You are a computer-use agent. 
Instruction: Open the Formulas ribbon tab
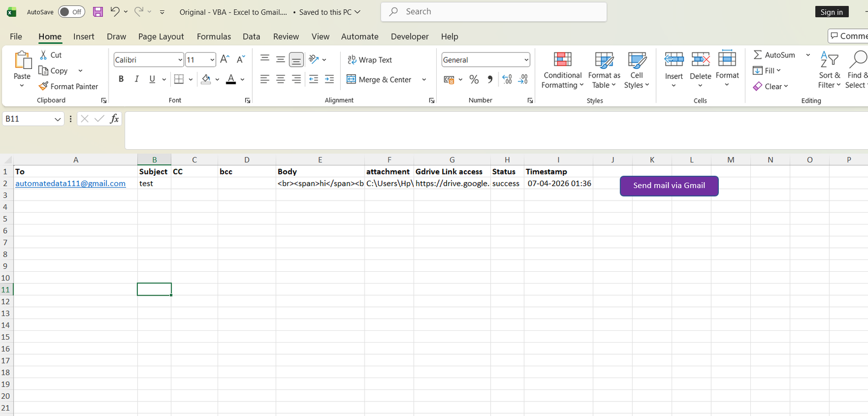point(214,36)
